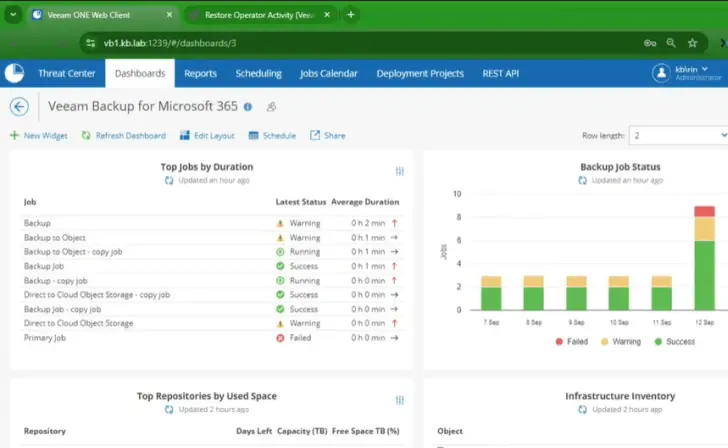
Task: Refresh the Backup Job Status widget icon
Action: [x=582, y=181]
